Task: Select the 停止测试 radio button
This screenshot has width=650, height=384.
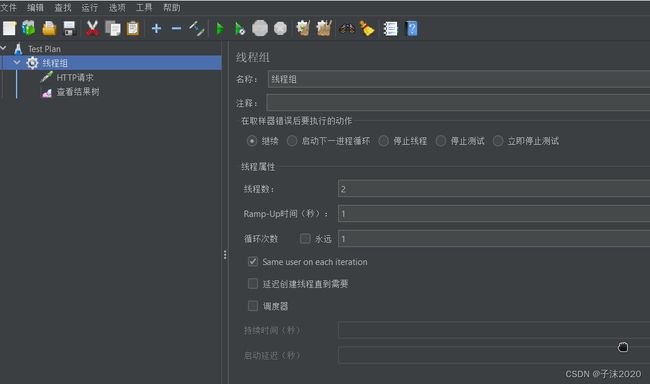Action: point(441,141)
